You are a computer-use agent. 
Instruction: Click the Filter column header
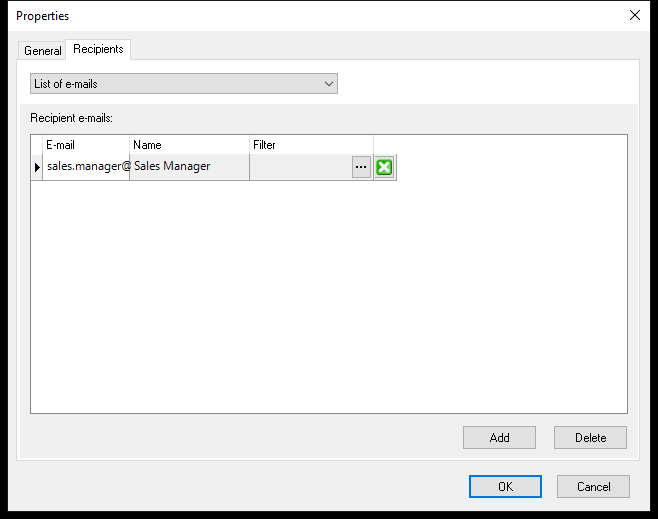(x=311, y=145)
